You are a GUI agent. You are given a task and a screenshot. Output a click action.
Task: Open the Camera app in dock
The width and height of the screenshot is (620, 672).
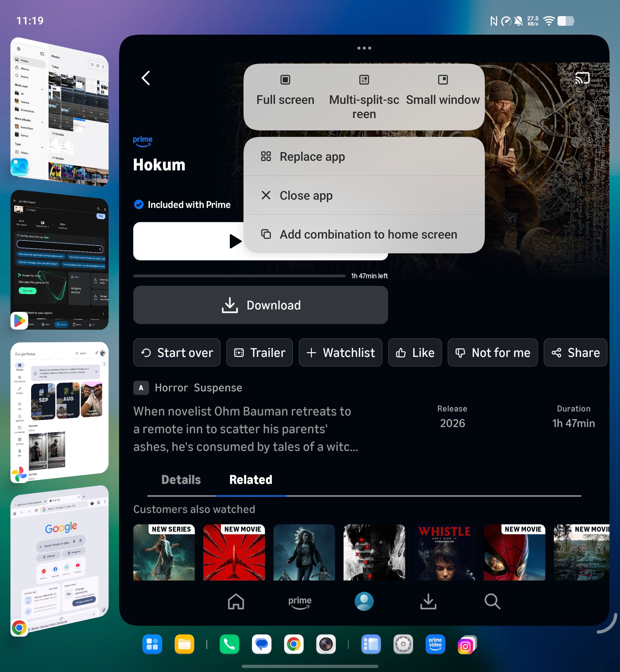pyautogui.click(x=326, y=644)
